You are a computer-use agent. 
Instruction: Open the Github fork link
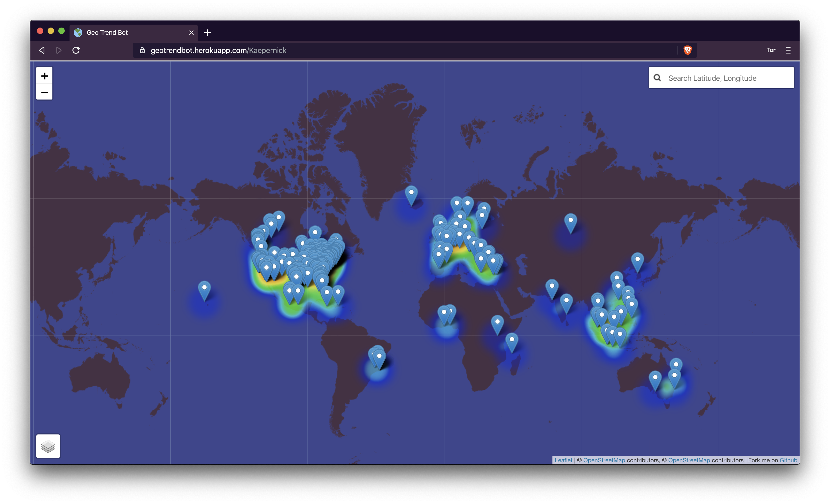click(788, 460)
